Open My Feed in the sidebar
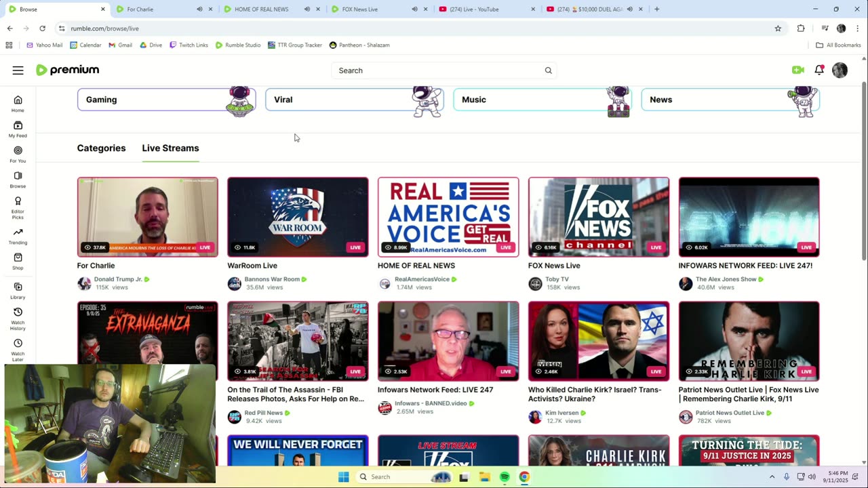Viewport: 868px width, 488px height. 18,129
